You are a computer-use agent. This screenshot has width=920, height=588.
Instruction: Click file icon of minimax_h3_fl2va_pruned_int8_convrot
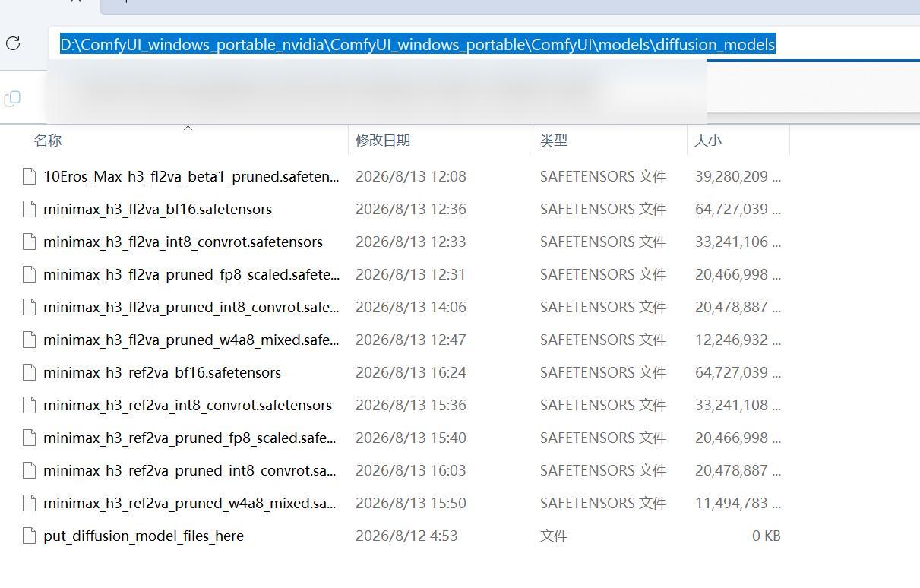coord(30,307)
